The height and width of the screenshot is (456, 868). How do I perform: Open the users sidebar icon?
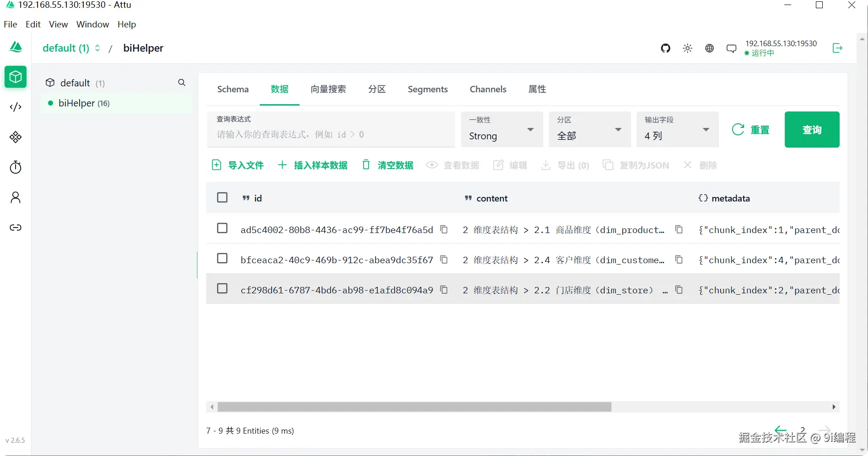pyautogui.click(x=16, y=197)
